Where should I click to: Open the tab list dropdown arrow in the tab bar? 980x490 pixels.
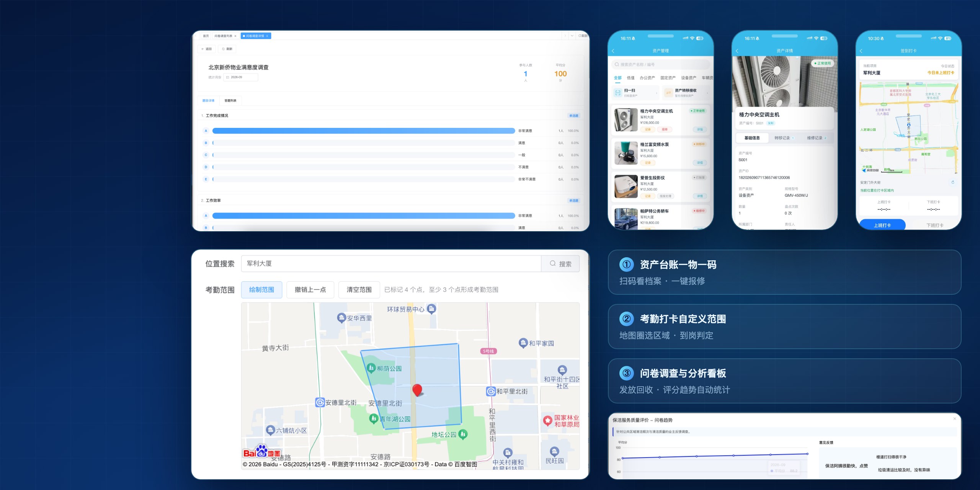[x=572, y=36]
